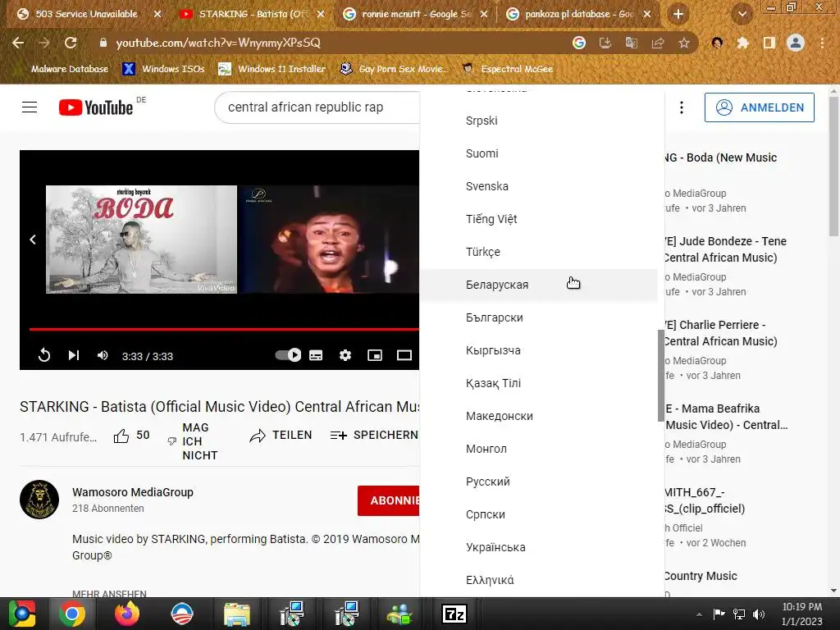Select the highlighted Беларуская language
This screenshot has height=630, width=840.
538,285
